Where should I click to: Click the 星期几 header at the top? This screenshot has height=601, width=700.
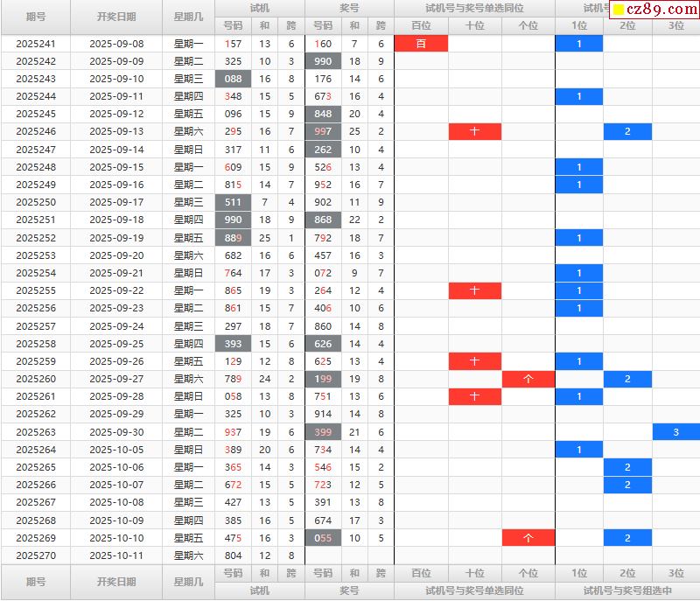coord(188,17)
